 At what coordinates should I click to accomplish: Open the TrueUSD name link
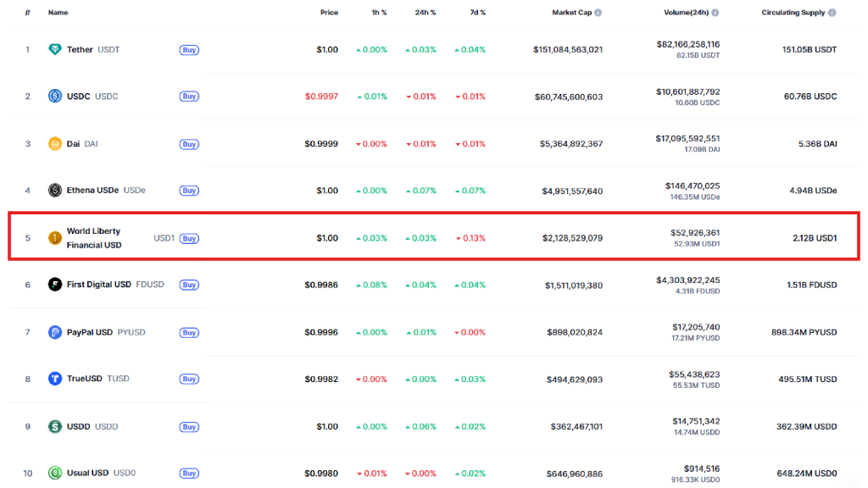click(x=84, y=379)
